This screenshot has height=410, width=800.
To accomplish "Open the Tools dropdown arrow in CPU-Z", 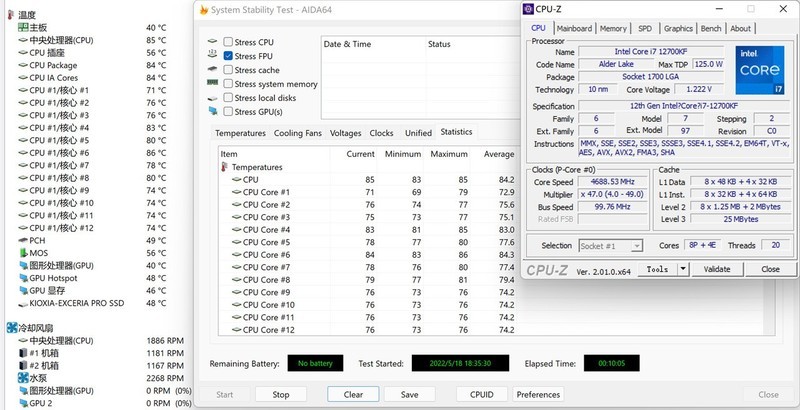I will point(683,269).
